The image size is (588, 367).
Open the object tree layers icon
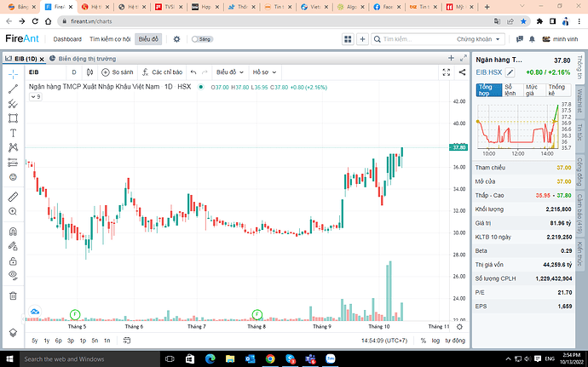click(x=13, y=332)
